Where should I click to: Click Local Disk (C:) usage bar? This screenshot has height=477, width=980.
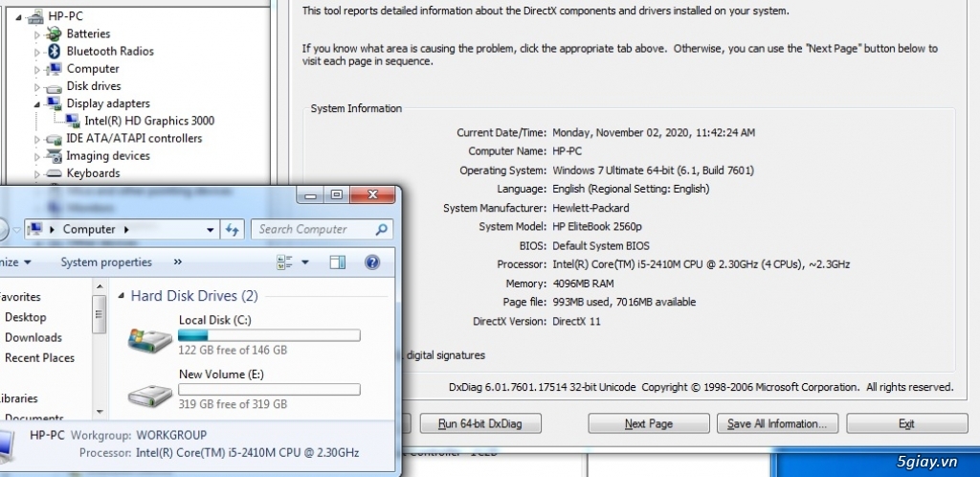[x=269, y=335]
